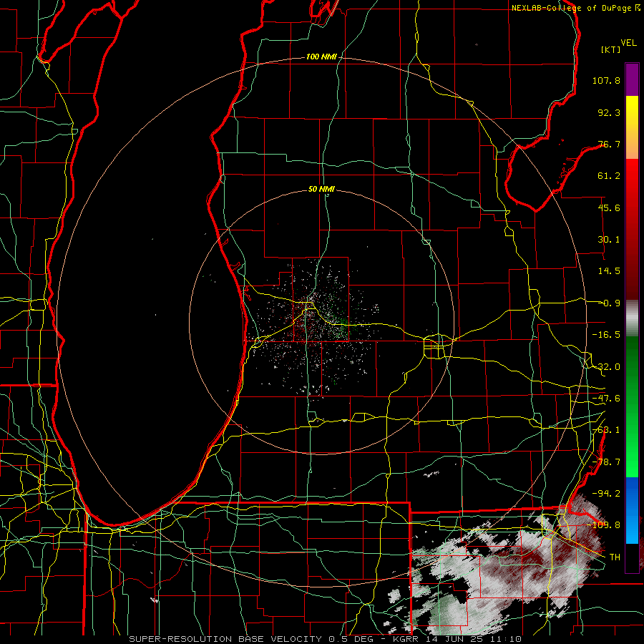Click the -78.7 velocity scale value
644x644 pixels.
[606, 462]
